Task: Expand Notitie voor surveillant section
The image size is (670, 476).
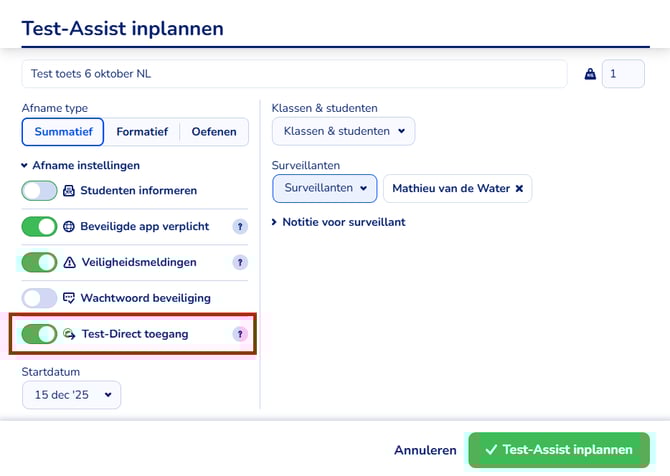Action: coord(338,222)
